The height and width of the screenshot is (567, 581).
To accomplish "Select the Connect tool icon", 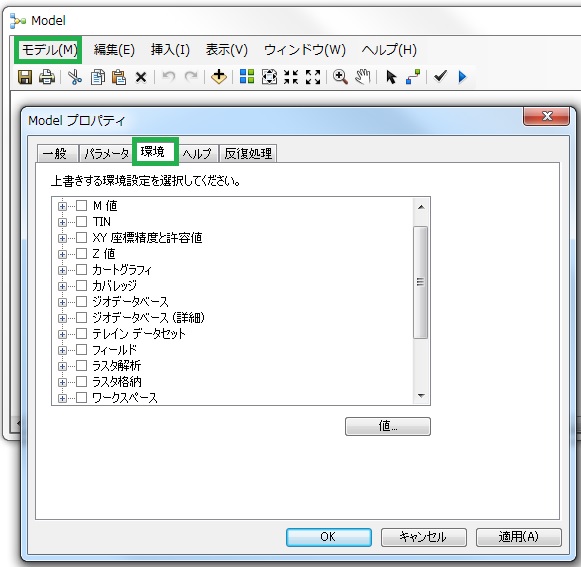I will [x=413, y=77].
